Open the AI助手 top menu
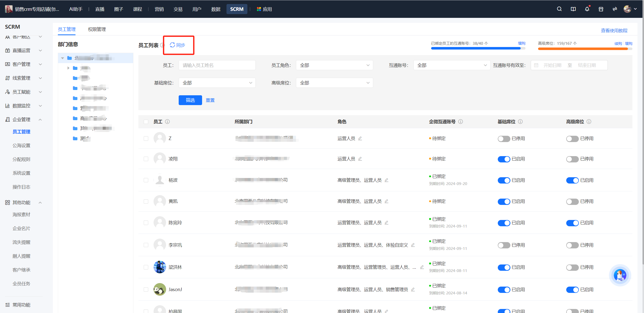 pos(76,9)
